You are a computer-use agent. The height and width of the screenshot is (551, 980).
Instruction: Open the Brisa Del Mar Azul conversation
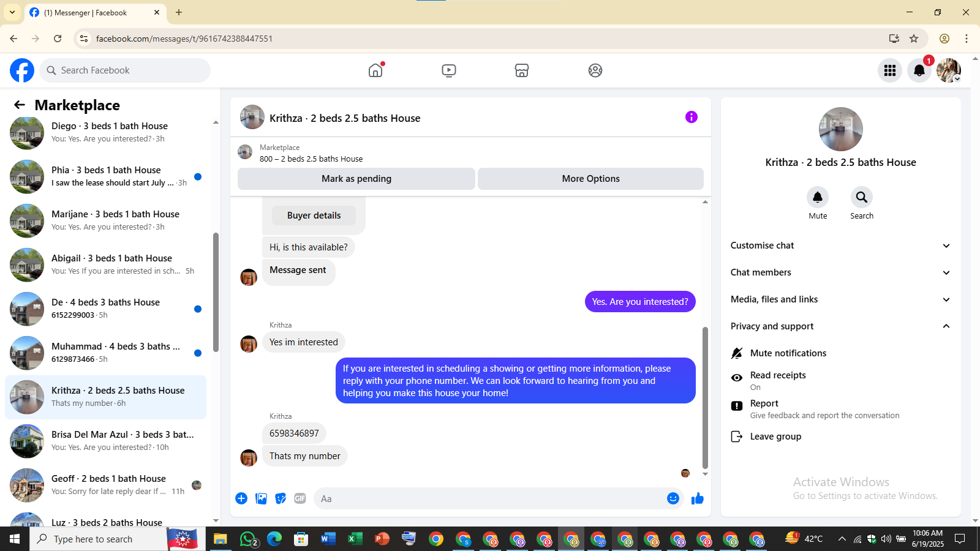click(x=105, y=441)
